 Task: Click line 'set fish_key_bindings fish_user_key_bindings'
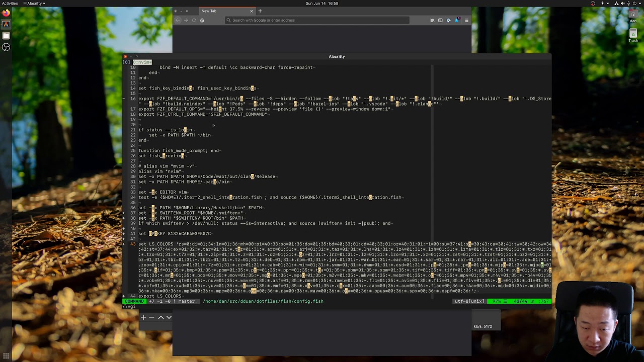pyautogui.click(x=197, y=88)
